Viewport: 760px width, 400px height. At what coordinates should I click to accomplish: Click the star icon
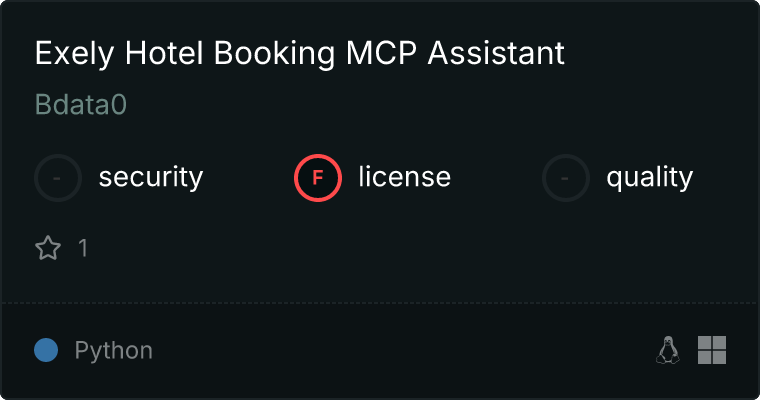[48, 248]
